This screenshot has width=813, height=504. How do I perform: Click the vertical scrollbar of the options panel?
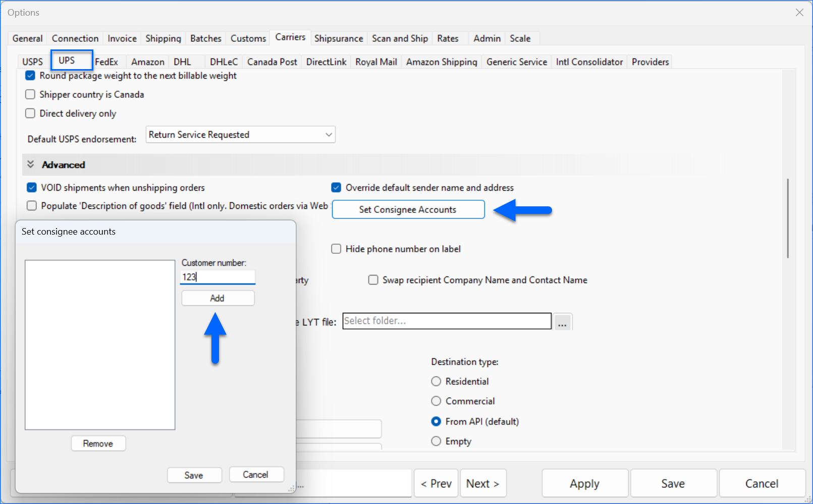[x=787, y=218]
